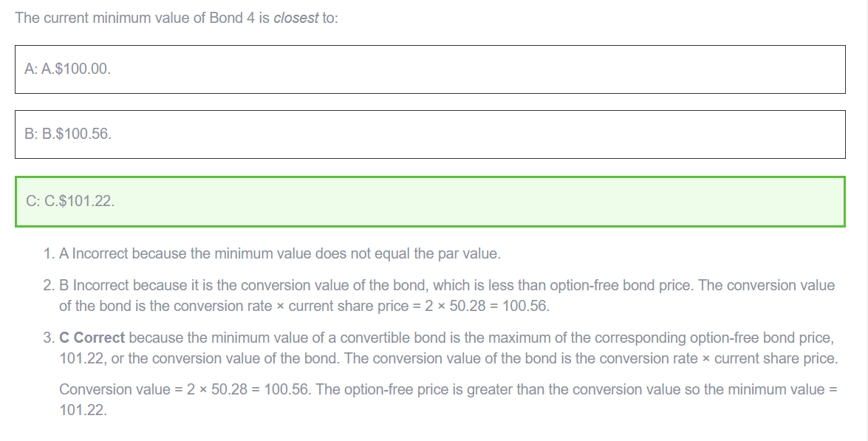The width and height of the screenshot is (868, 441).
Task: Click the final '101.22.' result line
Action: (x=83, y=410)
